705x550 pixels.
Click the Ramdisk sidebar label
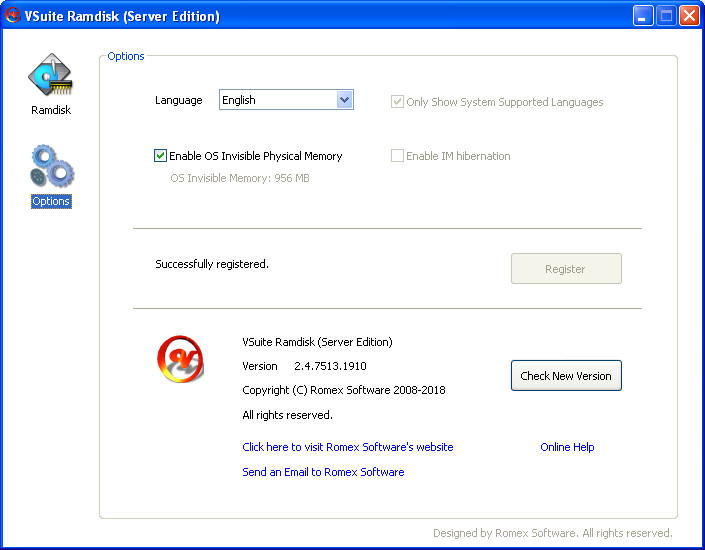pos(51,110)
